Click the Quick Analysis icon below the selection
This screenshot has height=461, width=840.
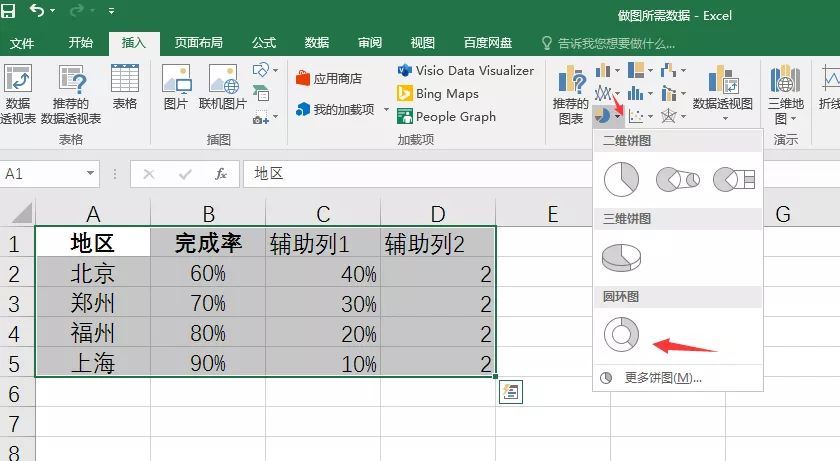pos(511,392)
